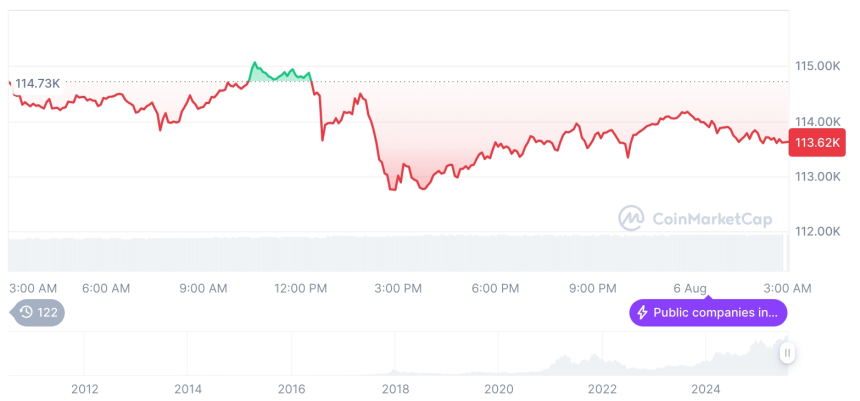Select the 2012 year mark on the overview timeline
Image resolution: width=860 pixels, height=401 pixels.
[84, 388]
